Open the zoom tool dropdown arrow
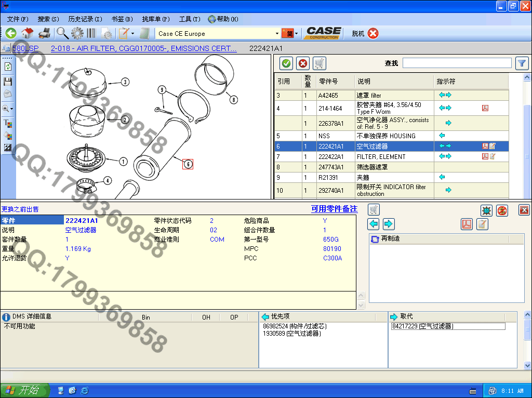The height and width of the screenshot is (398, 532). (x=12, y=109)
